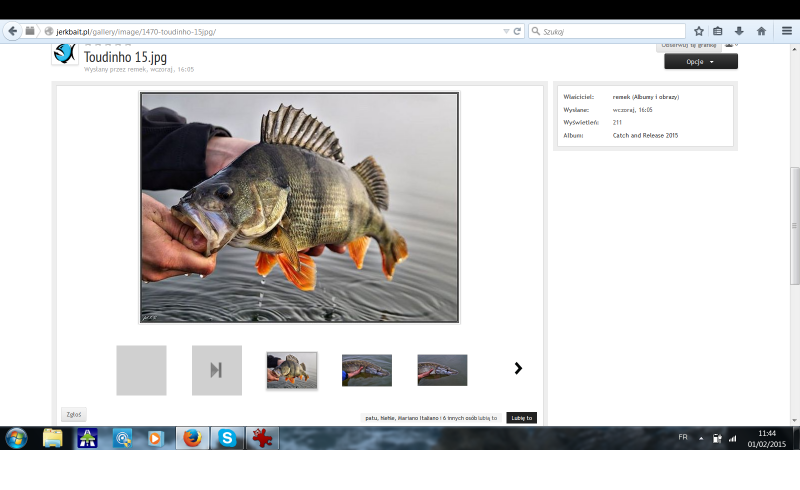Screen dimensions: 800x490
Task: Open Skype from the taskbar
Action: pyautogui.click(x=227, y=438)
